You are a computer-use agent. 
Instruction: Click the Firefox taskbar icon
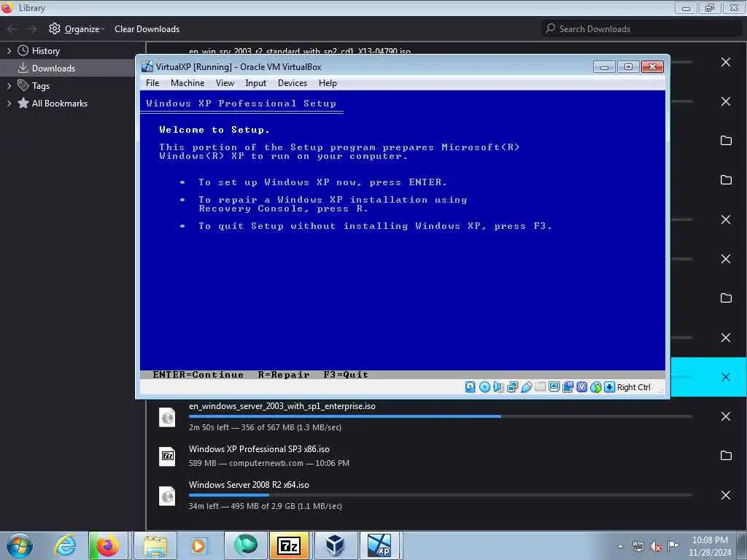108,545
